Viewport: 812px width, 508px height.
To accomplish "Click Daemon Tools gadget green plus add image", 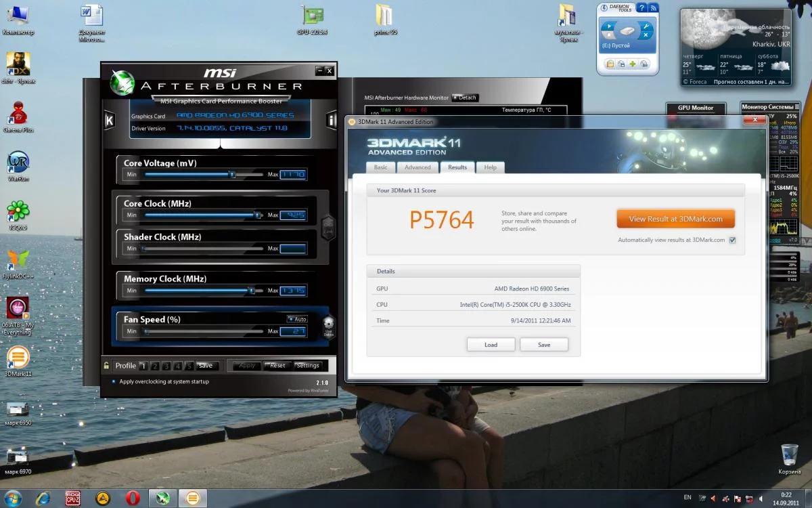I will [633, 64].
